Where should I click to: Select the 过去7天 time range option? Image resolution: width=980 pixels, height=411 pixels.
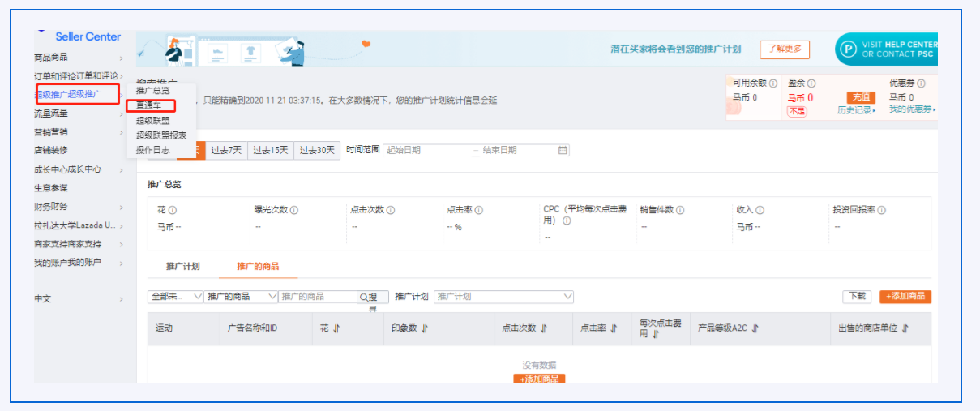pos(226,150)
